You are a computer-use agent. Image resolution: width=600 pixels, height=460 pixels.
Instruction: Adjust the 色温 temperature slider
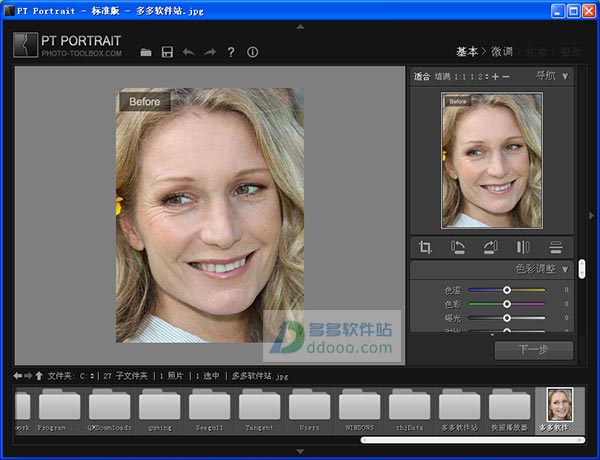(507, 290)
